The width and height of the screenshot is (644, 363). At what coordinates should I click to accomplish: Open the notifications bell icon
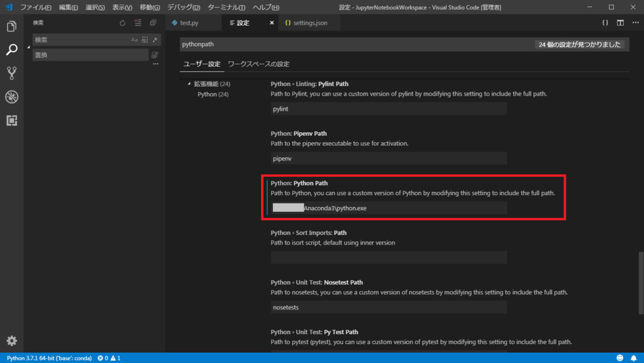634,358
